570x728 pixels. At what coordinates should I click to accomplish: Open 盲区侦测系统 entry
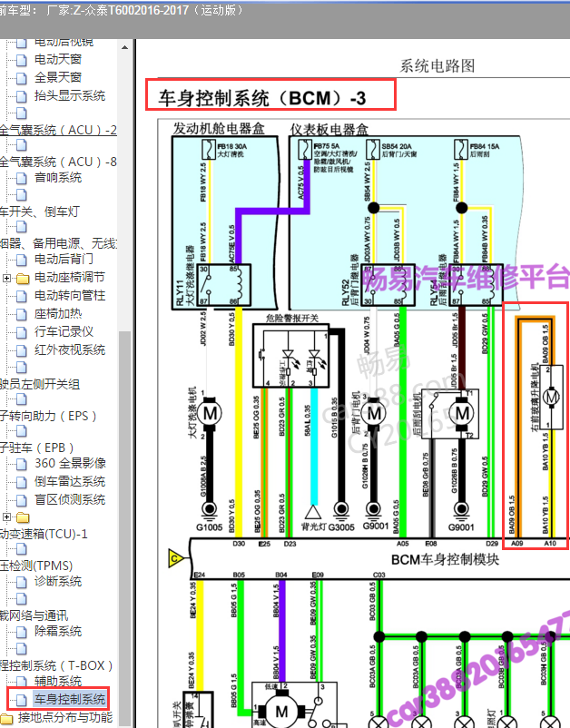pos(70,499)
